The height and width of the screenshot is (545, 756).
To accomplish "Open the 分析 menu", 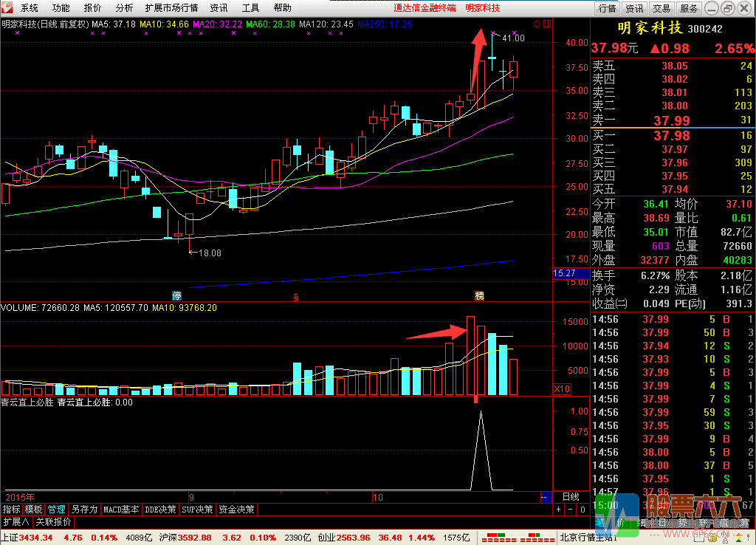I will [124, 7].
